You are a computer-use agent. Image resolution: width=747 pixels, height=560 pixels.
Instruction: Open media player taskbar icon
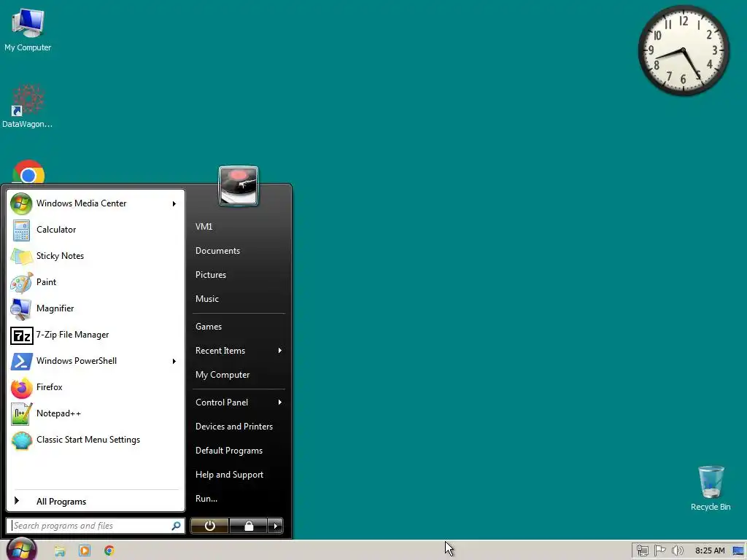pyautogui.click(x=85, y=551)
